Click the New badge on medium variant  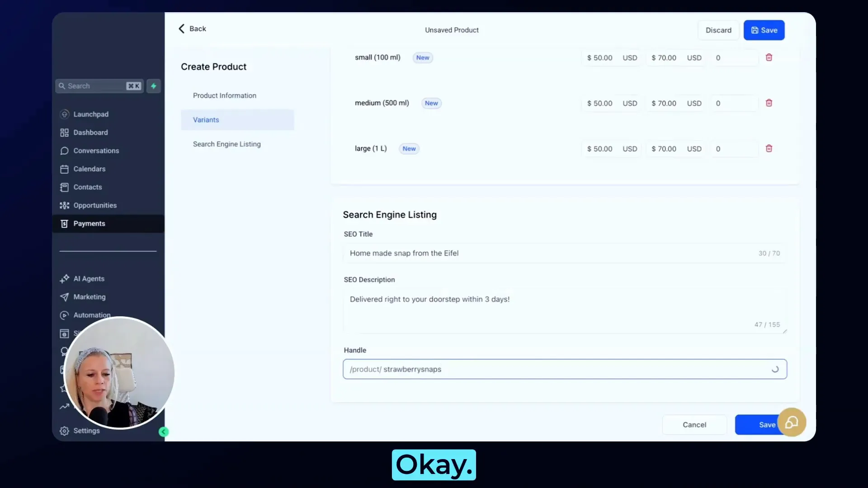point(431,103)
